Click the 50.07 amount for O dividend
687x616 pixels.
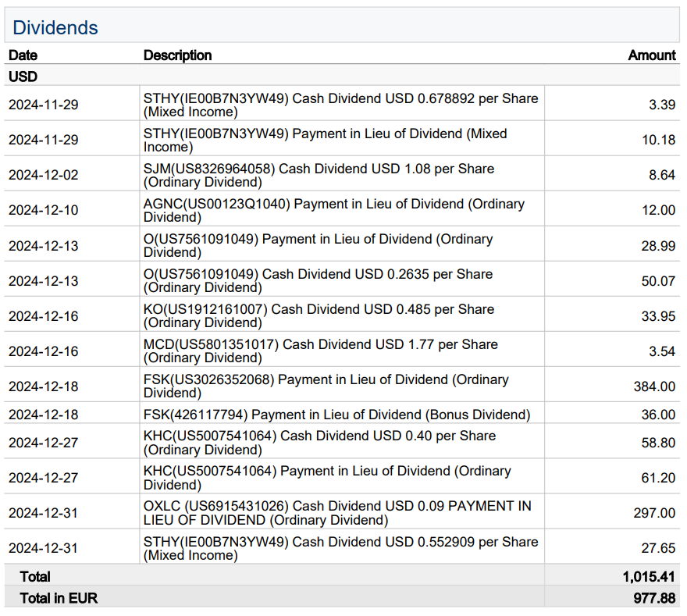658,281
